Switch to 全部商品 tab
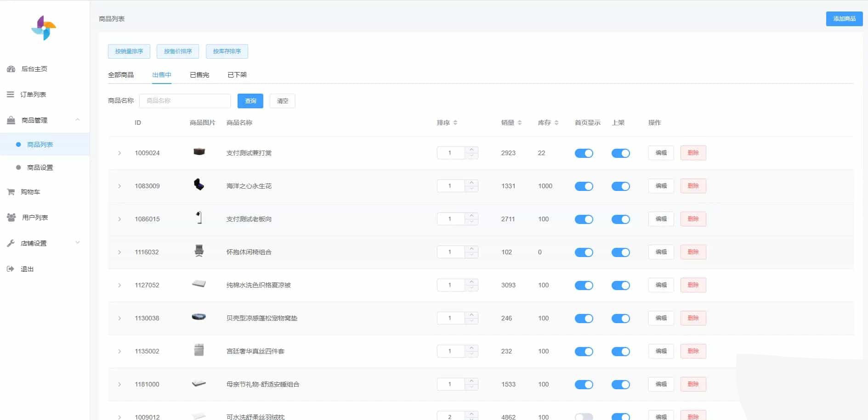The image size is (868, 420). 121,75
